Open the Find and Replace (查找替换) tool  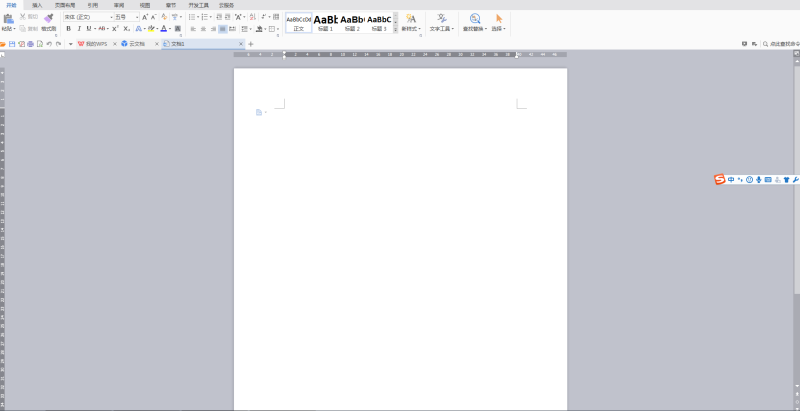click(474, 20)
